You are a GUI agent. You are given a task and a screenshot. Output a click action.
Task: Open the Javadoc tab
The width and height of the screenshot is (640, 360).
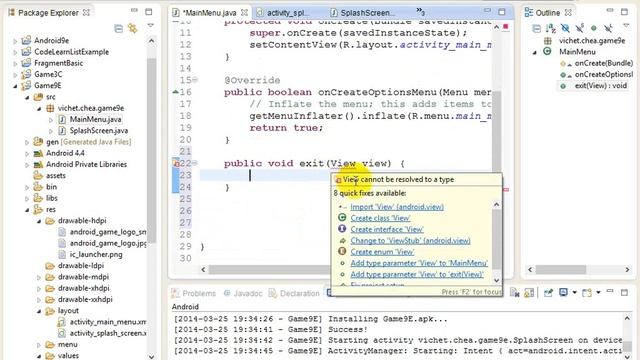pos(243,293)
